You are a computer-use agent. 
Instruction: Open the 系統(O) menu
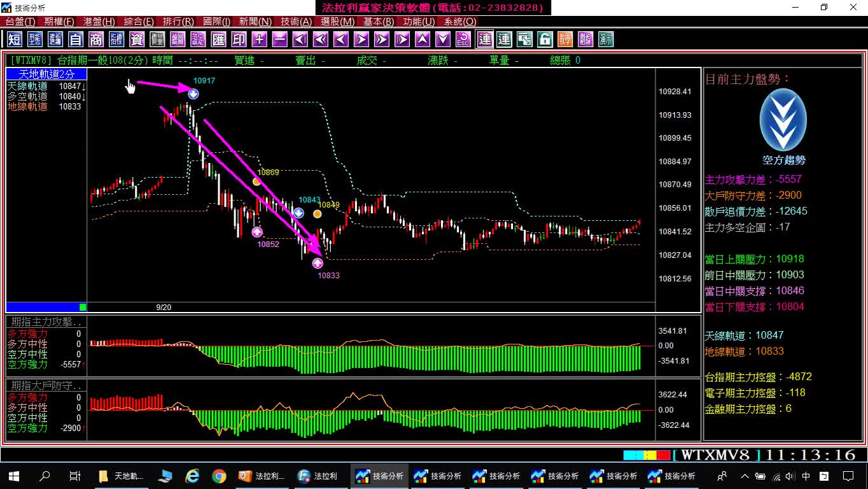[460, 22]
